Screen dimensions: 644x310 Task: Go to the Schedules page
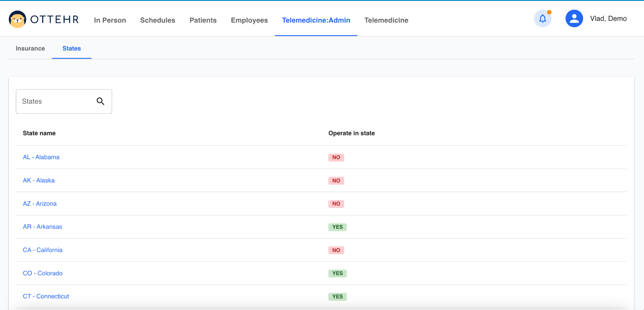coord(158,20)
